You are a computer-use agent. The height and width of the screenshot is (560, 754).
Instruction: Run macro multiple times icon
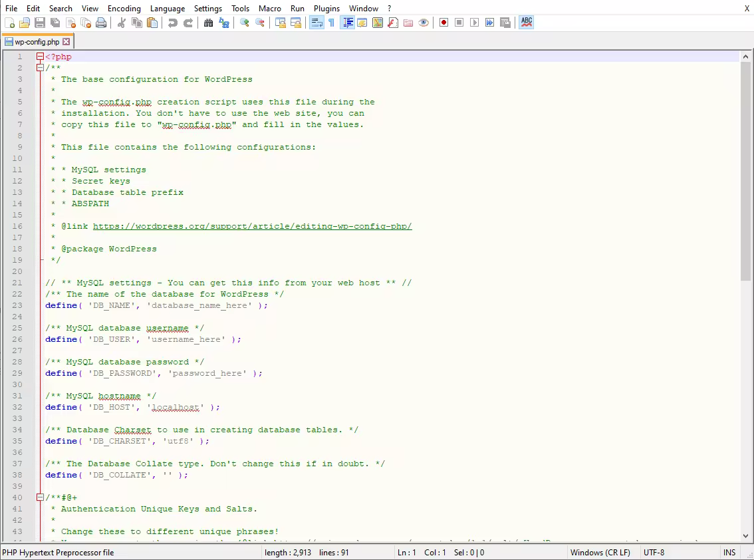pos(489,23)
